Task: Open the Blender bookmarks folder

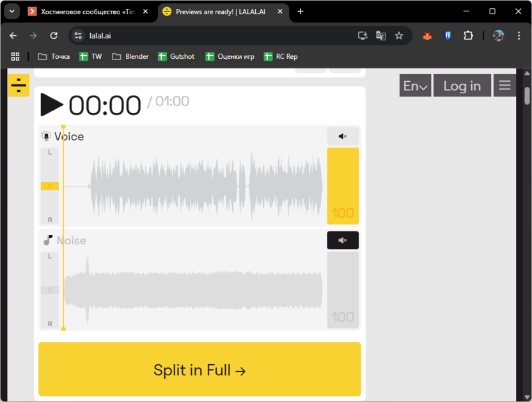Action: 130,56
